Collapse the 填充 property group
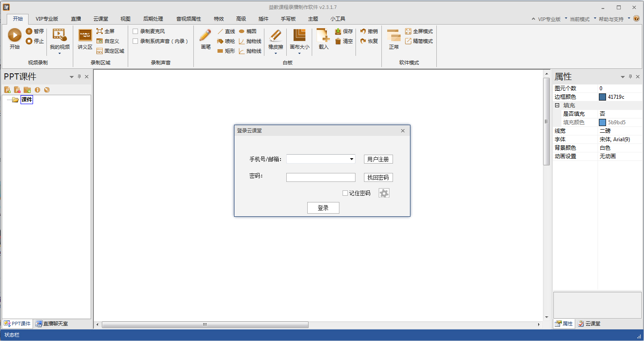 557,105
